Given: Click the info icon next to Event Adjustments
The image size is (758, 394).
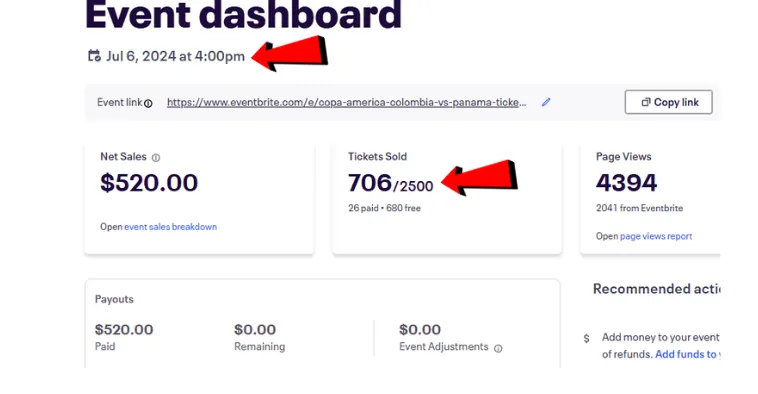Looking at the screenshot, I should point(498,348).
